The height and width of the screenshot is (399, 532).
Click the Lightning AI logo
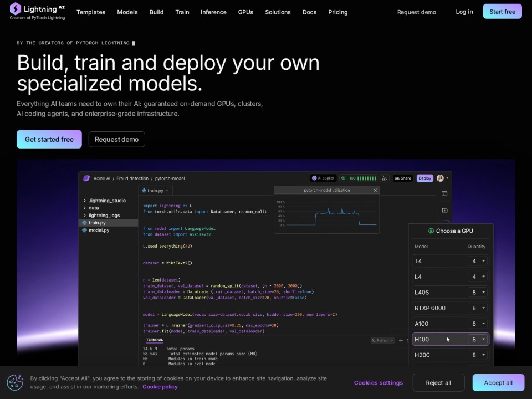point(37,12)
